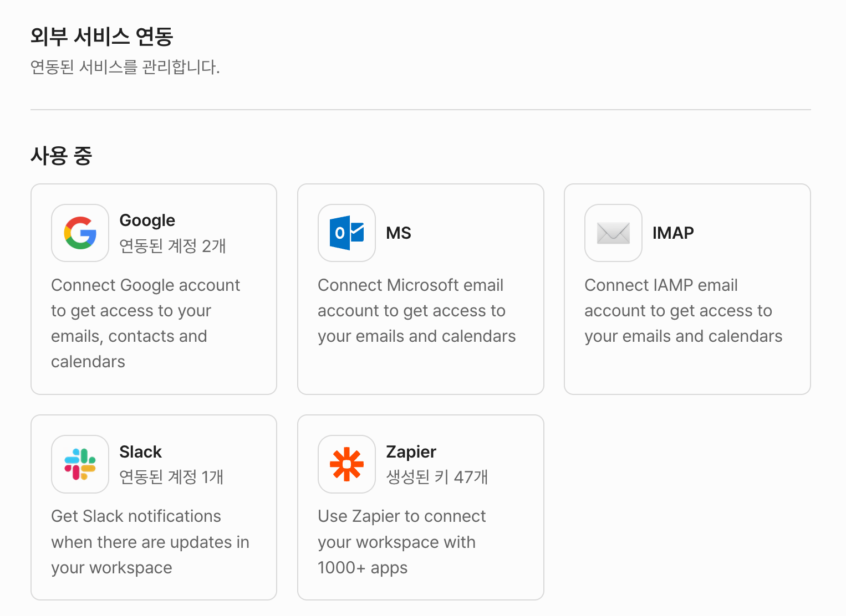
Task: Click the Microsoft Outlook icon
Action: click(347, 233)
